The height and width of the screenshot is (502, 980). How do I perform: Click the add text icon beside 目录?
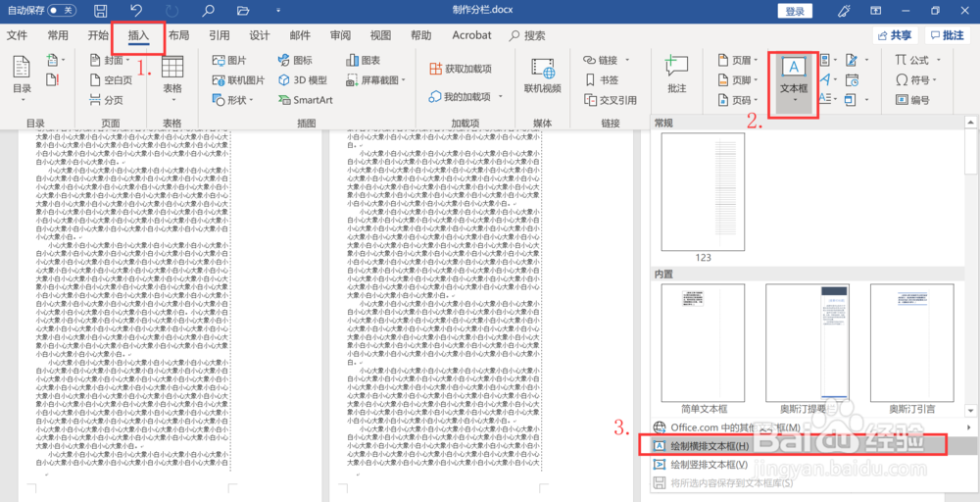point(55,61)
